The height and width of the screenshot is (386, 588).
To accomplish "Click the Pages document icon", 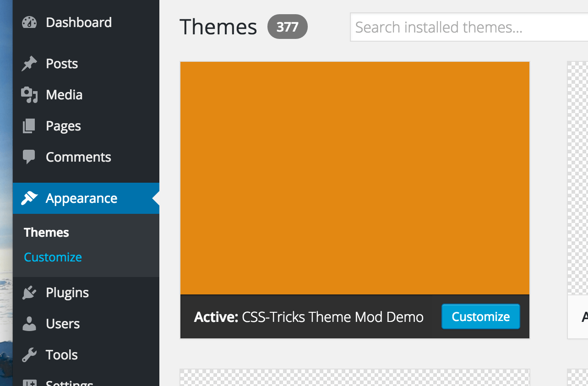I will (x=29, y=125).
